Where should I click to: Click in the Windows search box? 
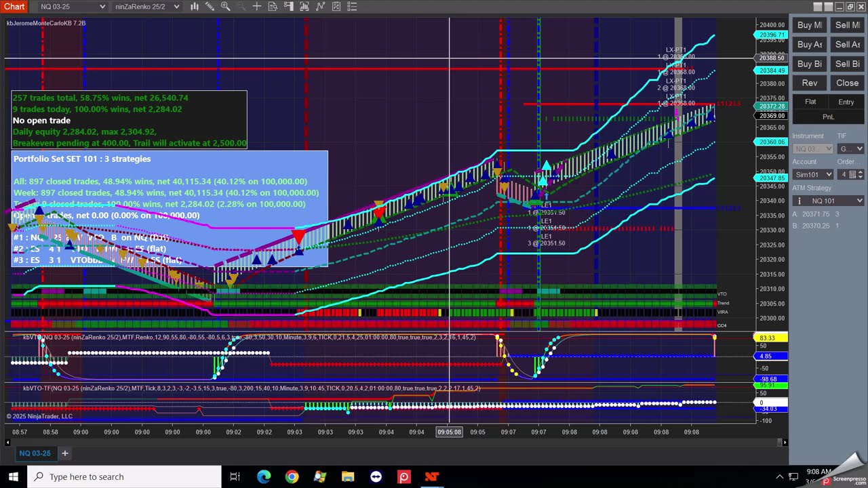(x=124, y=476)
